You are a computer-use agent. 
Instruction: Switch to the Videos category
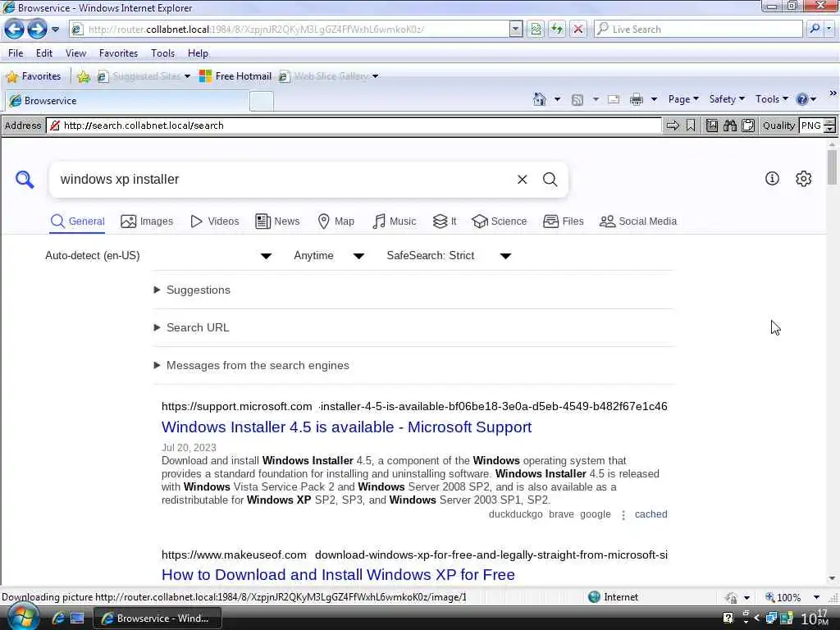[215, 221]
